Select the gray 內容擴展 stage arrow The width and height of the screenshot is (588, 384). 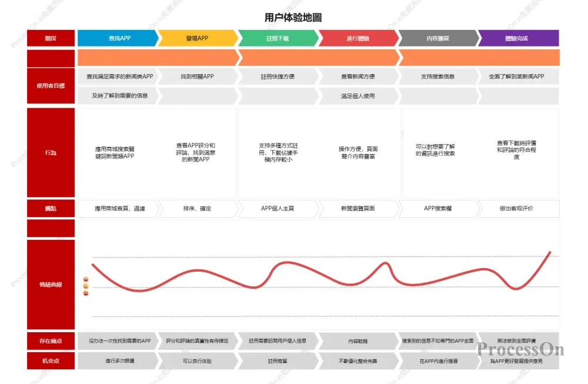point(437,38)
